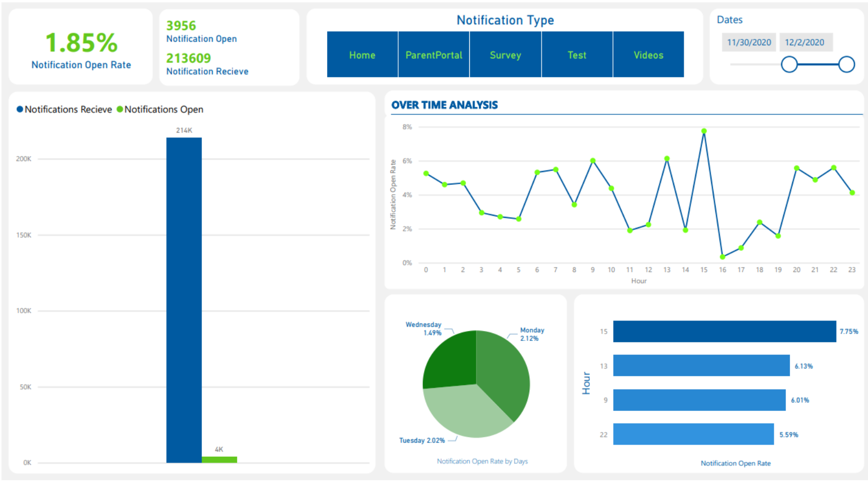The height and width of the screenshot is (482, 868).
Task: Click the hour 9 bar showing 6.01%
Action: coord(699,400)
